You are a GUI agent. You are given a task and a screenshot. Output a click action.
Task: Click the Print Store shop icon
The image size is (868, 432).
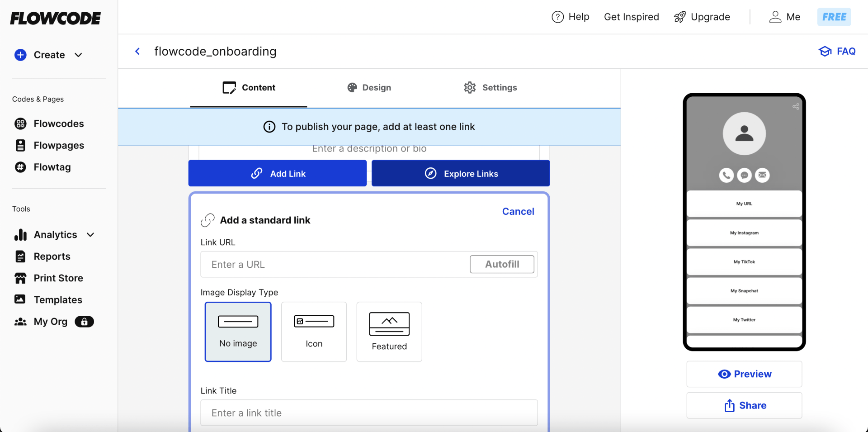pyautogui.click(x=20, y=278)
